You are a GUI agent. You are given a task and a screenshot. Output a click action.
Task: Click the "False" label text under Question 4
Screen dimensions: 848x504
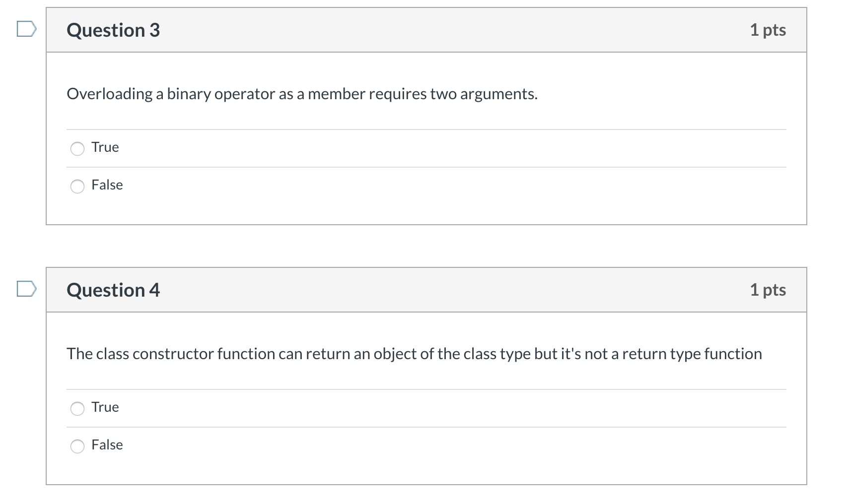(107, 445)
